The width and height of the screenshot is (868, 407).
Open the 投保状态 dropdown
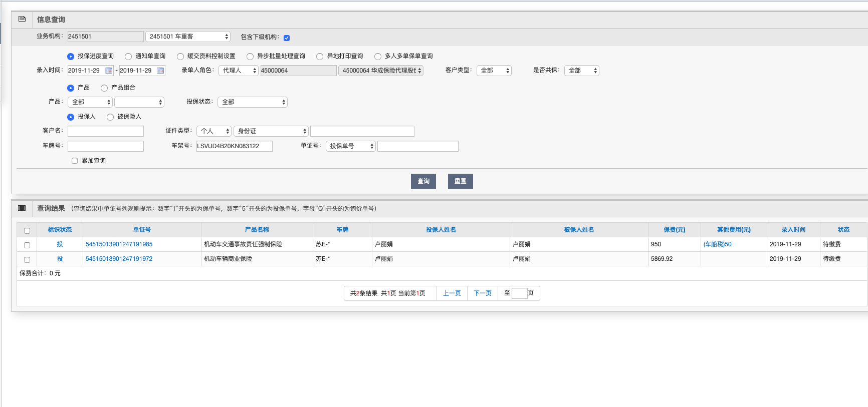pyautogui.click(x=252, y=102)
